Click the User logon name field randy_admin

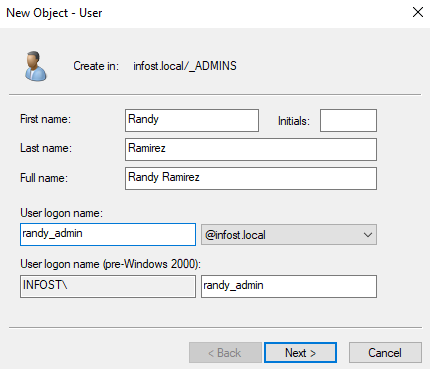coord(108,234)
